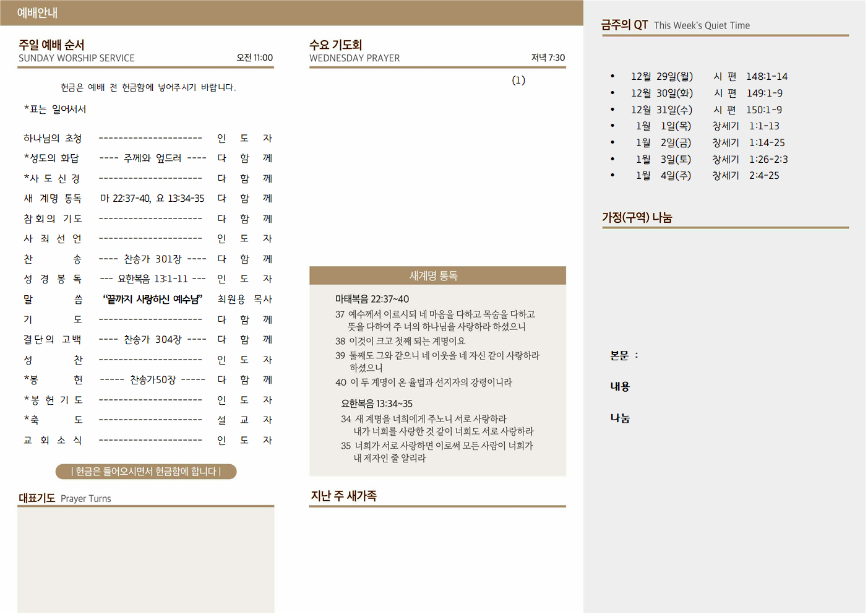
Task: Select the 지난 주 새가족 heading
Action: pos(343,496)
